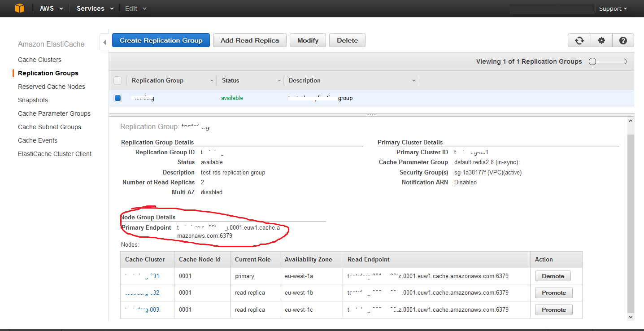This screenshot has width=644, height=331.
Task: Open the Description column dropdown arrow
Action: click(413, 81)
